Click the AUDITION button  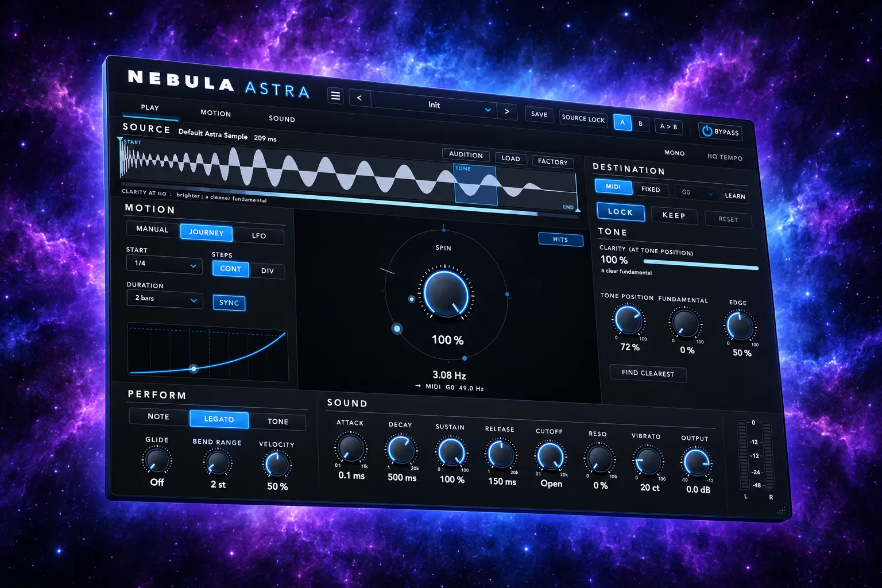point(466,154)
